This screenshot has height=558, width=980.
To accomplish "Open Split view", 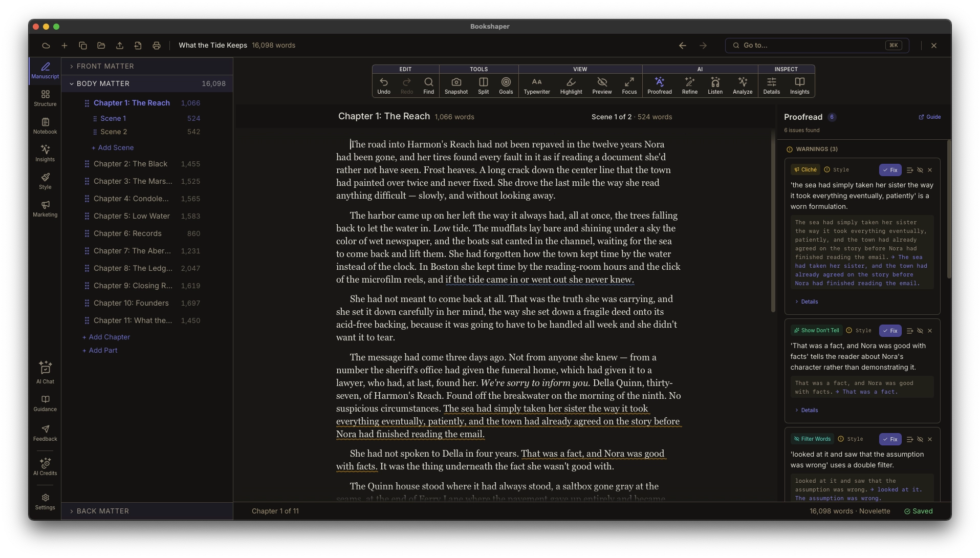I will pos(483,85).
